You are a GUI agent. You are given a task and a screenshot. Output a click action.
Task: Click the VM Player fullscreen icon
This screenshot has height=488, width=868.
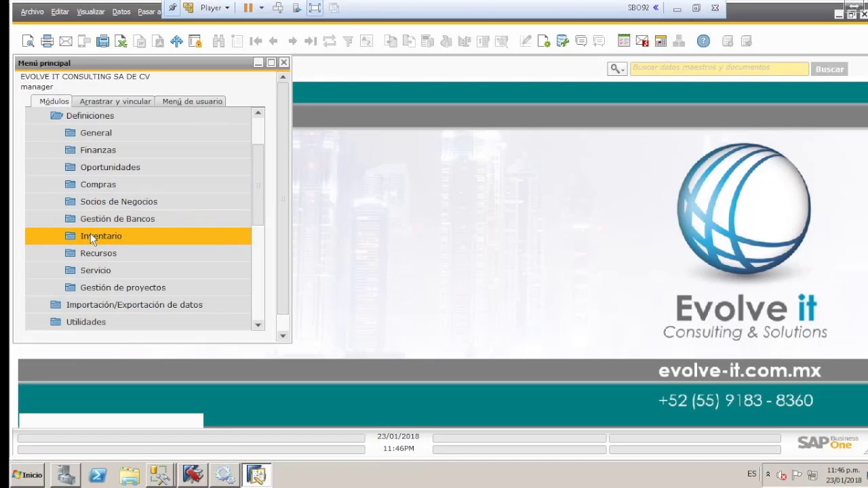pyautogui.click(x=315, y=8)
